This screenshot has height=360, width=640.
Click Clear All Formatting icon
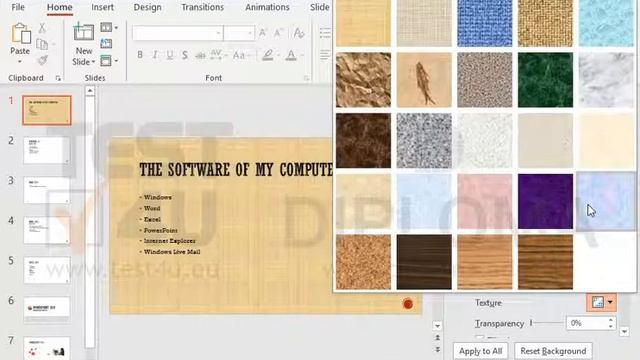[x=299, y=33]
